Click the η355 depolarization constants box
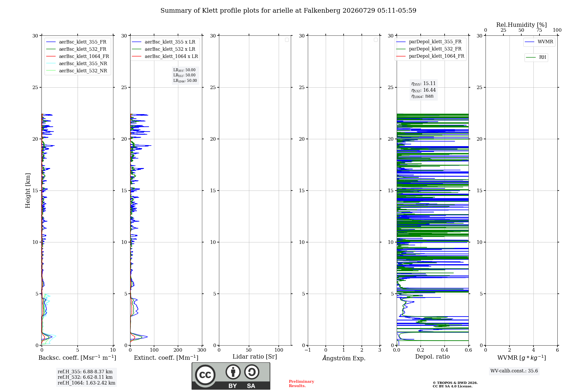Image resolution: width=577 pixels, height=392 pixels. [x=424, y=90]
